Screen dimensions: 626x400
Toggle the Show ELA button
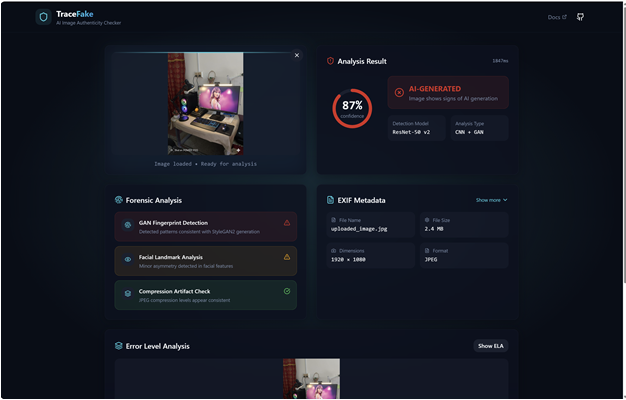490,346
